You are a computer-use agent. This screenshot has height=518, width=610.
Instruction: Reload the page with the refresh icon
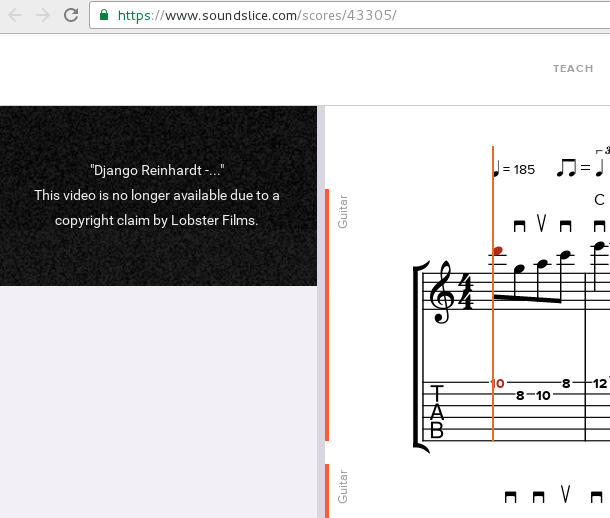click(71, 15)
